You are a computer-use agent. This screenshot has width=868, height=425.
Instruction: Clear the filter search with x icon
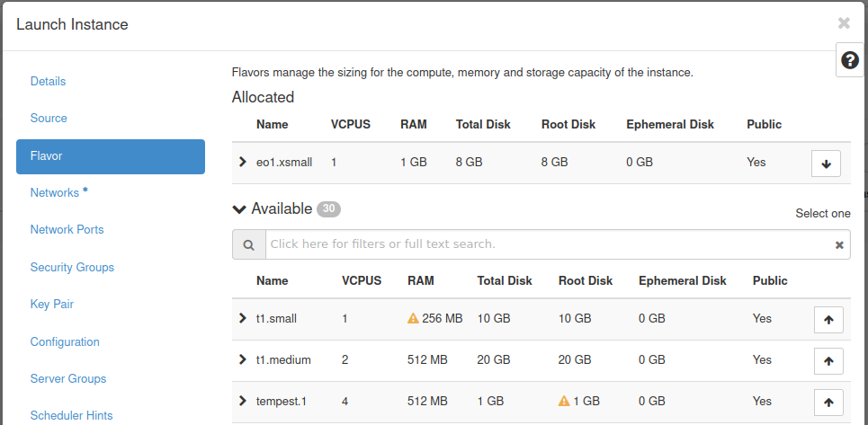click(x=839, y=244)
